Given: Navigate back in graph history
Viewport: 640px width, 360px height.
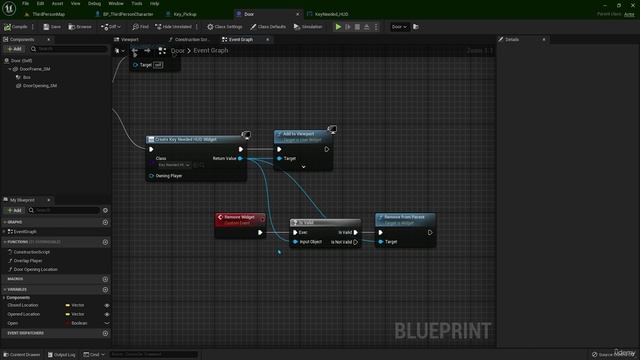Looking at the screenshot, I should (x=135, y=51).
